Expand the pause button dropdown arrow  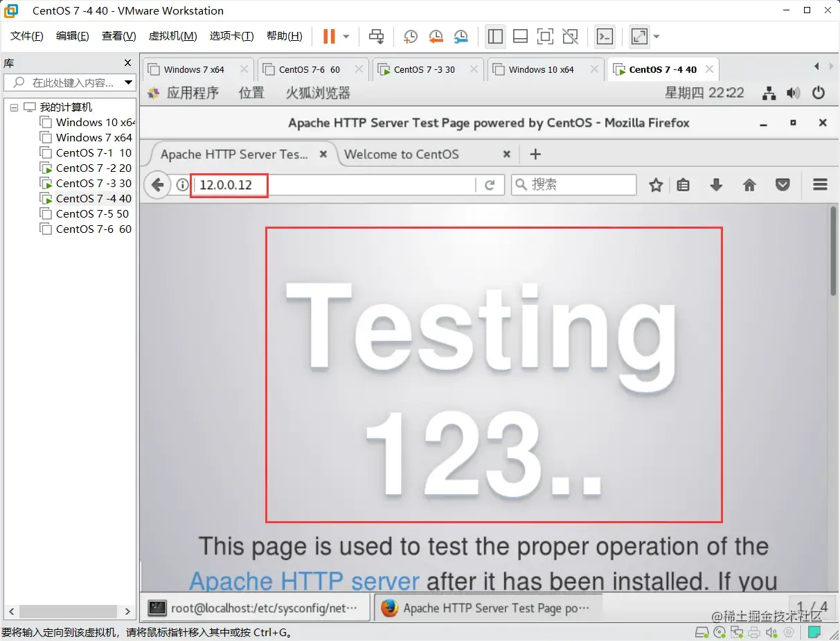click(x=346, y=37)
